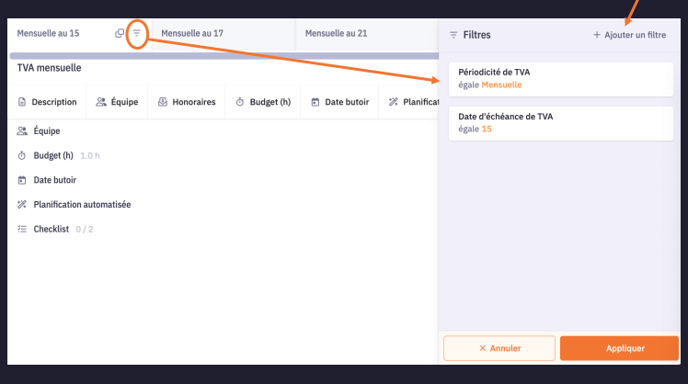Click the Planification automatisée wand icon
The width and height of the screenshot is (688, 384).
pyautogui.click(x=22, y=205)
